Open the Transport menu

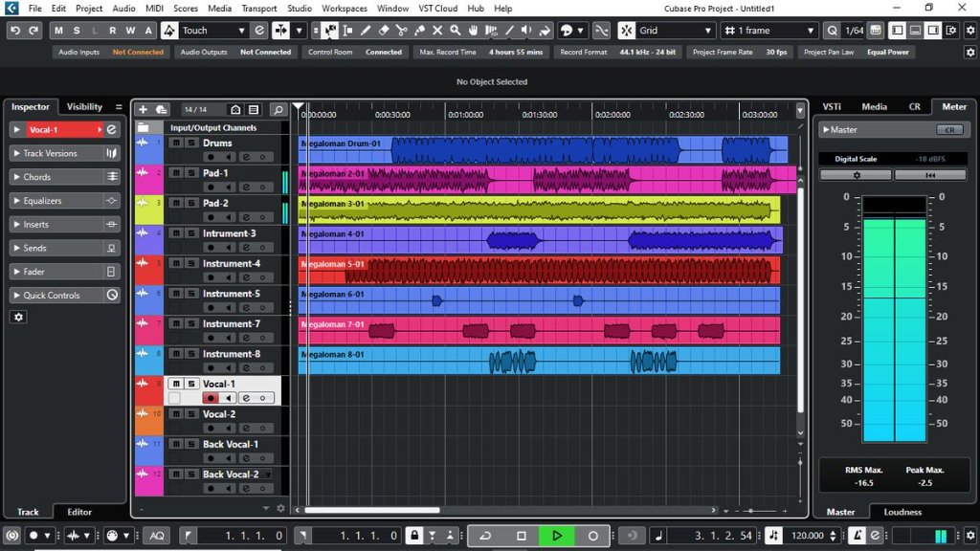coord(259,9)
